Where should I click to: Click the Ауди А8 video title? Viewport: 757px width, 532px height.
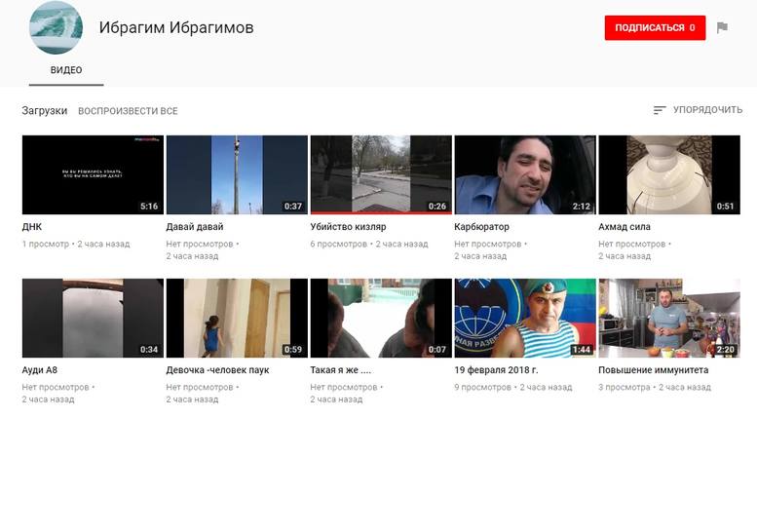40,370
